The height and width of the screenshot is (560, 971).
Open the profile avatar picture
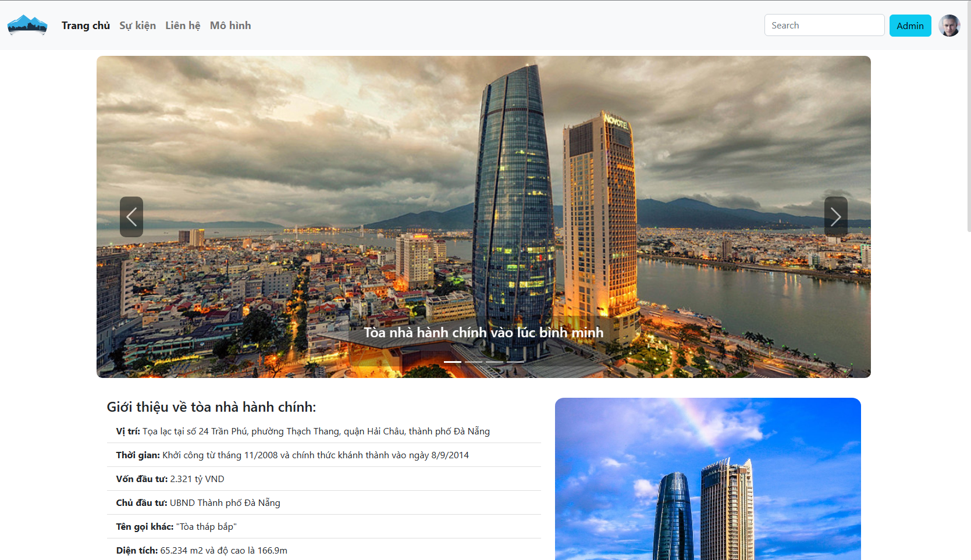[949, 25]
